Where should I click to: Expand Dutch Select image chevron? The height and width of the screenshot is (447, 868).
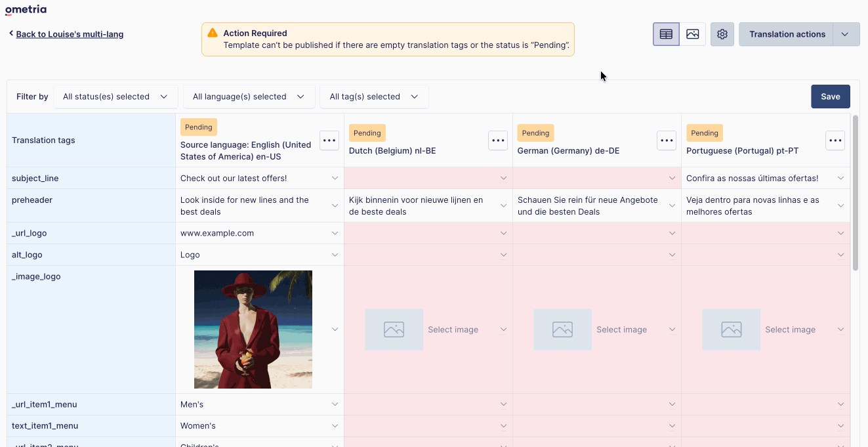coord(503,330)
